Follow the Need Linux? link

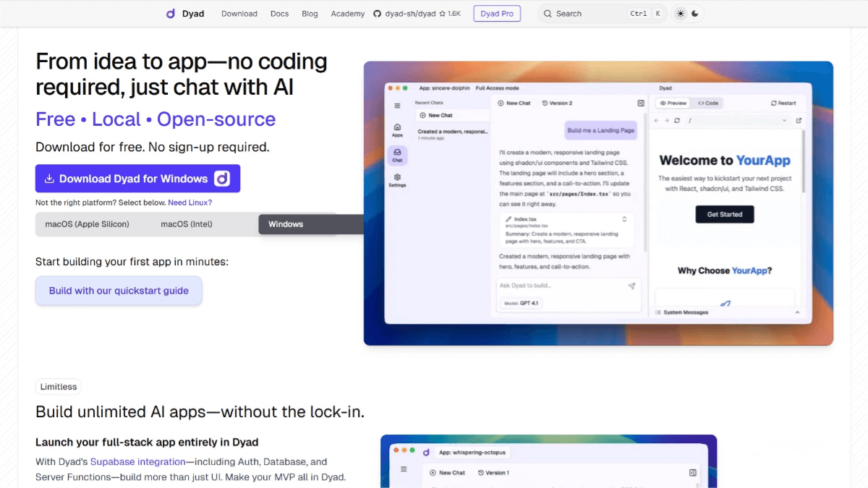coord(190,203)
